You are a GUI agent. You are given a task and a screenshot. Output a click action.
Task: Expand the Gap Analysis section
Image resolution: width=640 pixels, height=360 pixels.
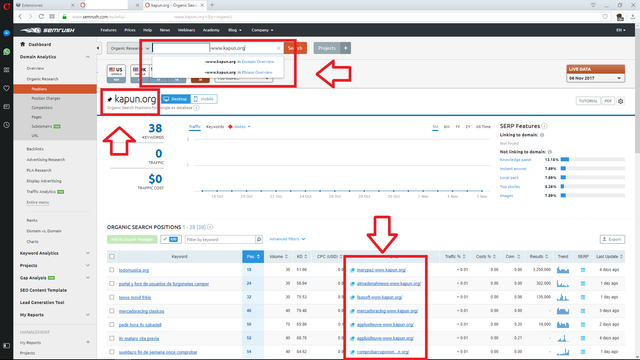pos(87,278)
